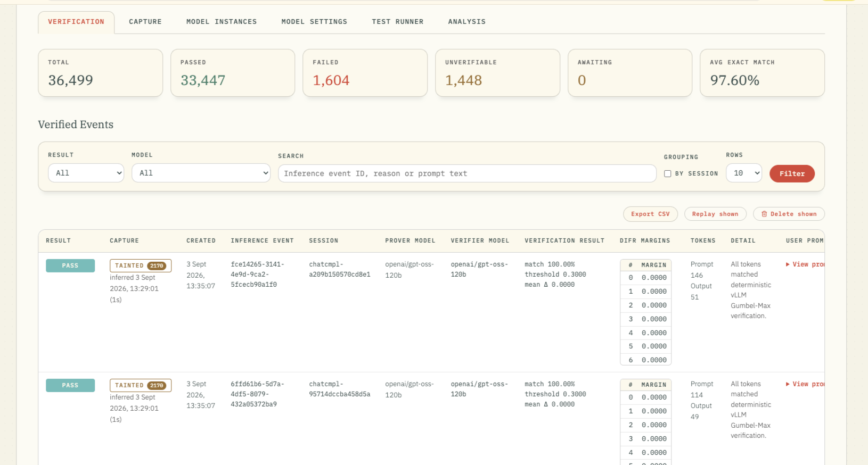Switch to the Verification tab
The height and width of the screenshot is (465, 868).
click(x=76, y=22)
